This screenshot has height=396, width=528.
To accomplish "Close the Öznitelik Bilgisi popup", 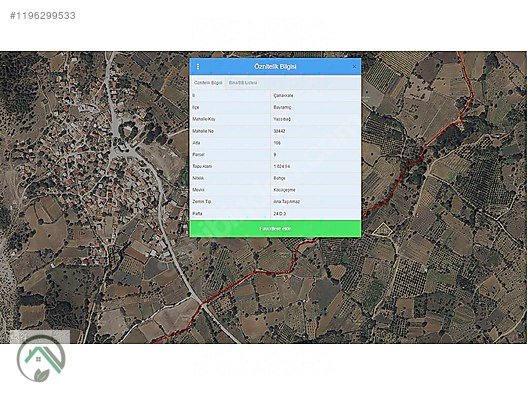I will 354,67.
